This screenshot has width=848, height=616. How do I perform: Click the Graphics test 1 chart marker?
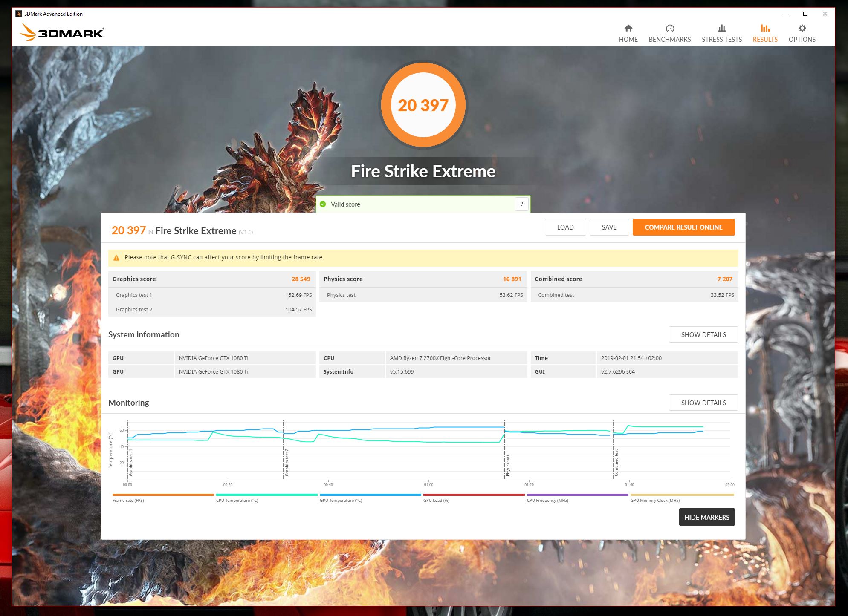[x=131, y=462]
